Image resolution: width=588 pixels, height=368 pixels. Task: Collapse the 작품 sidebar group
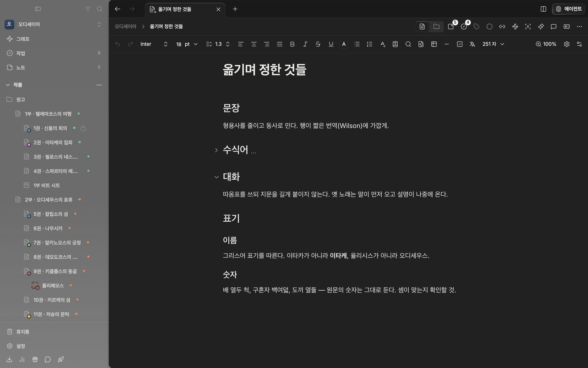(x=8, y=85)
